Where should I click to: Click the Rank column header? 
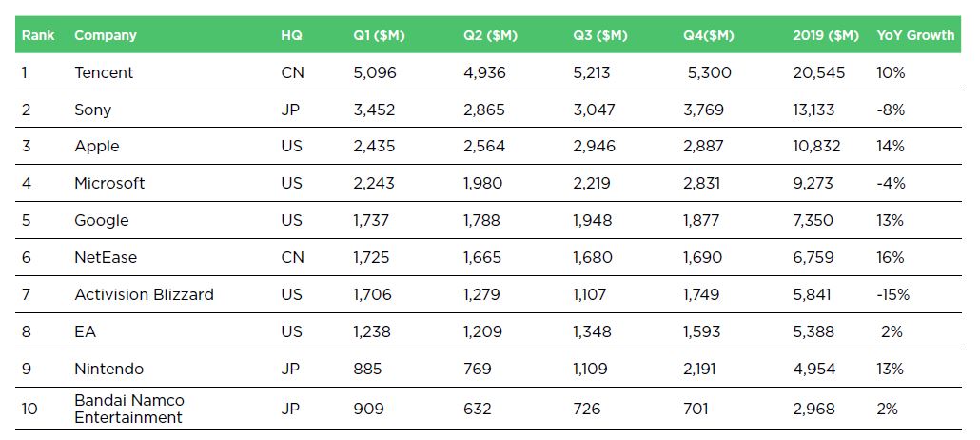click(37, 35)
